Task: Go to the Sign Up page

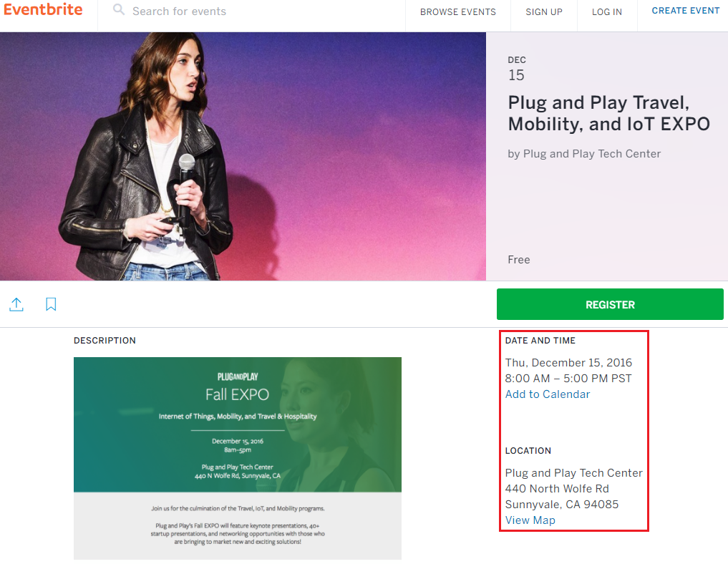Action: [x=543, y=12]
